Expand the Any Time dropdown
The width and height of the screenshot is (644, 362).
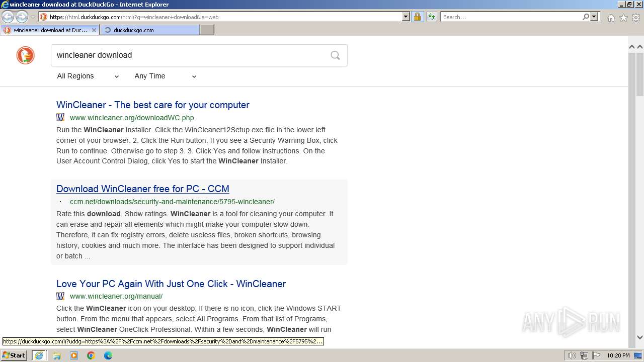coord(165,76)
